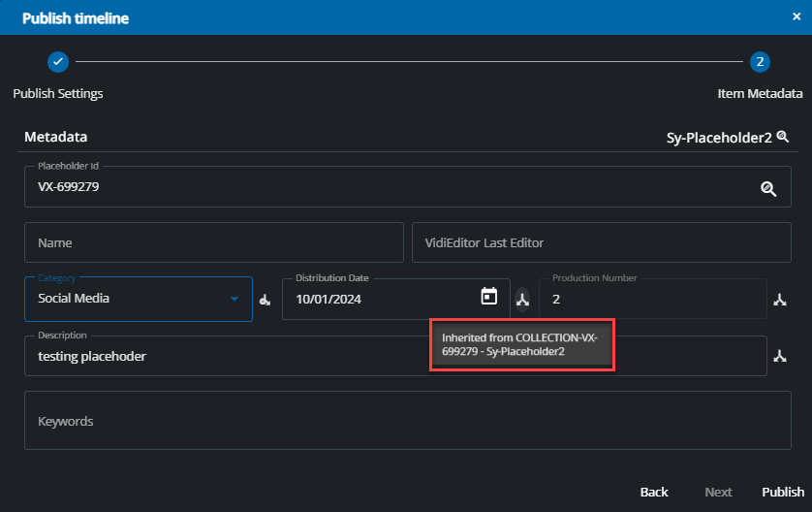This screenshot has width=812, height=512.
Task: Click the inheritance icon beside Distribution Date
Action: [x=523, y=300]
